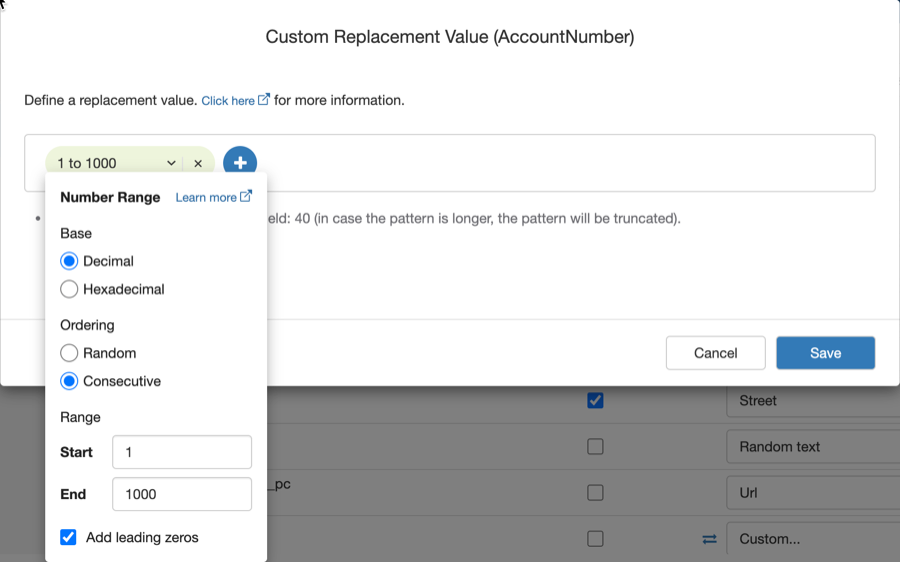Toggle the 'Add leading zeros' checkbox
900x562 pixels.
[68, 537]
